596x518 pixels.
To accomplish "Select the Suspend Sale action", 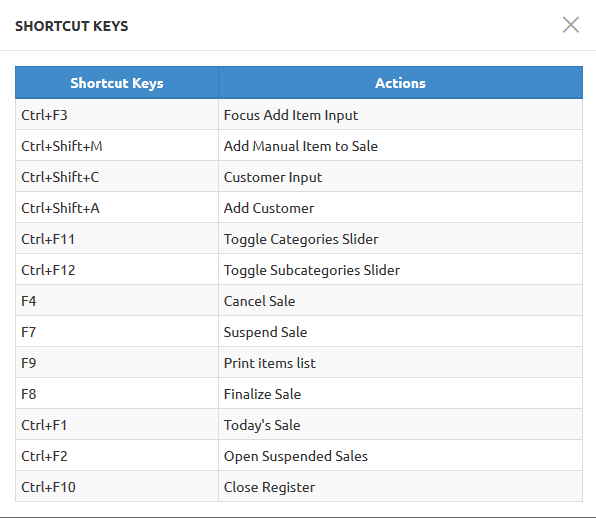I will [265, 333].
